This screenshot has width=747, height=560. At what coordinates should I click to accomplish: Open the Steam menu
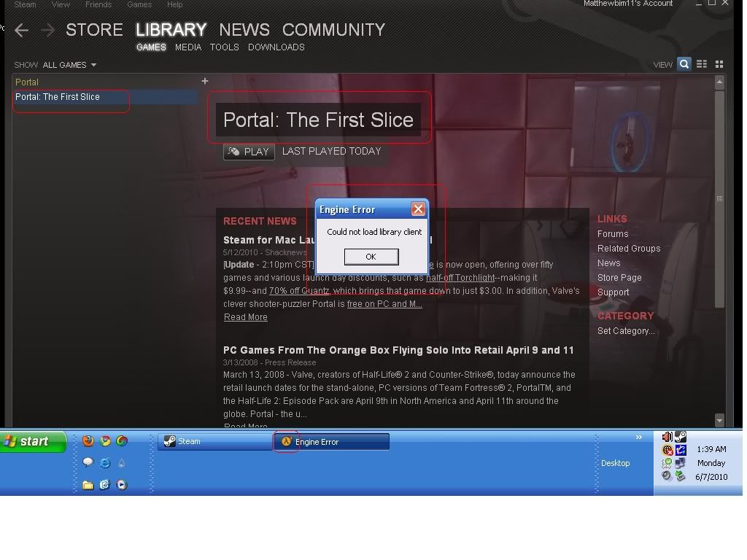point(25,4)
